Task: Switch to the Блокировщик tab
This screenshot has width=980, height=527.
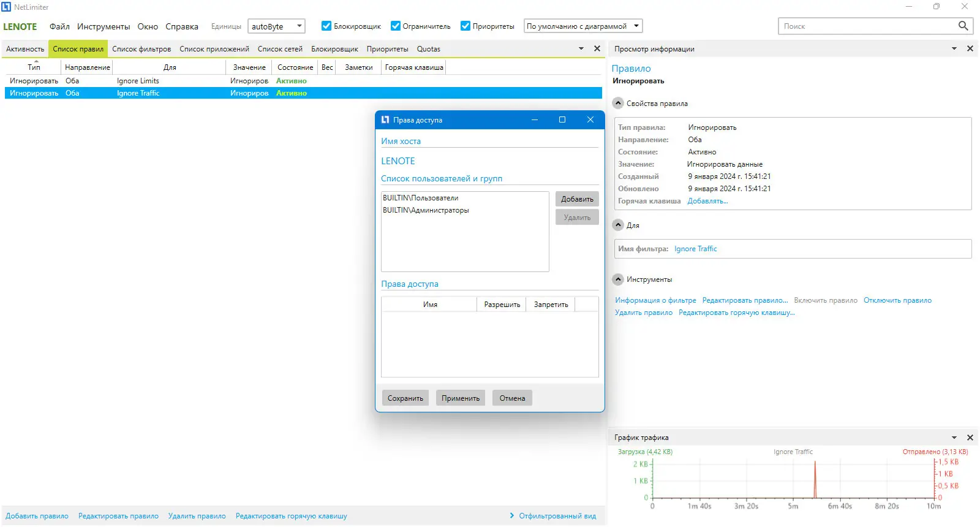Action: (x=334, y=49)
